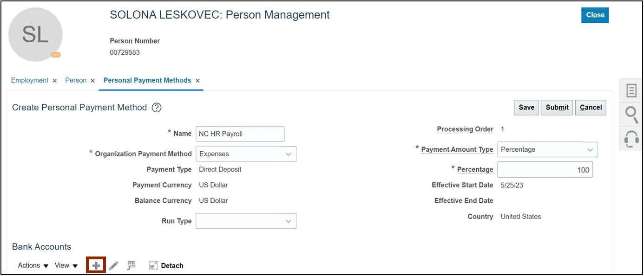
Task: Click the magnifier search icon on right sidebar
Action: pyautogui.click(x=631, y=114)
